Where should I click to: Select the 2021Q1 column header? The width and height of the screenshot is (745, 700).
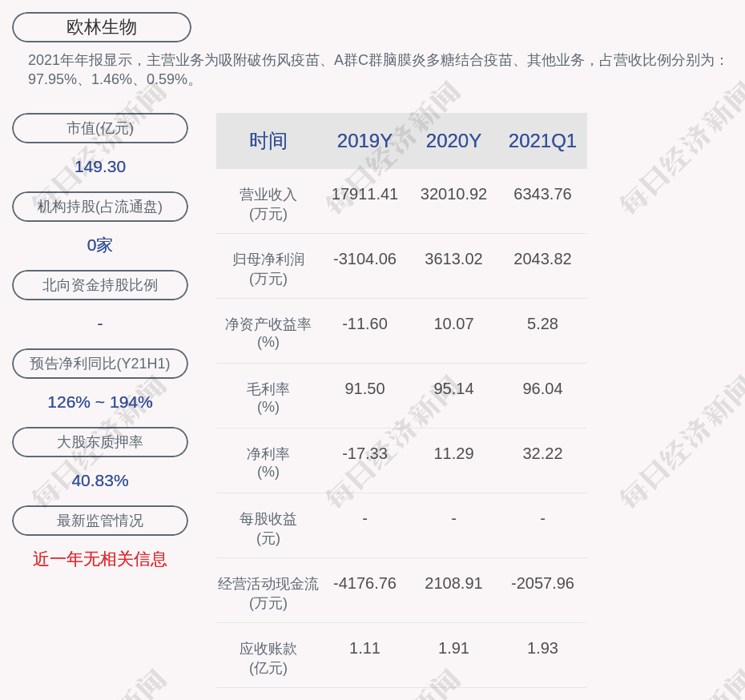point(542,141)
